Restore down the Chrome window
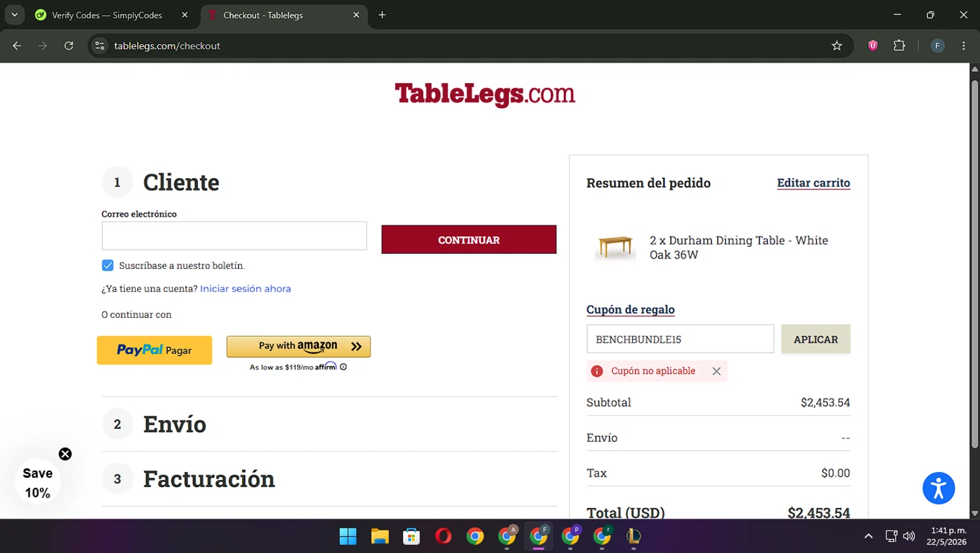Viewport: 980px width, 553px height. 930,14
